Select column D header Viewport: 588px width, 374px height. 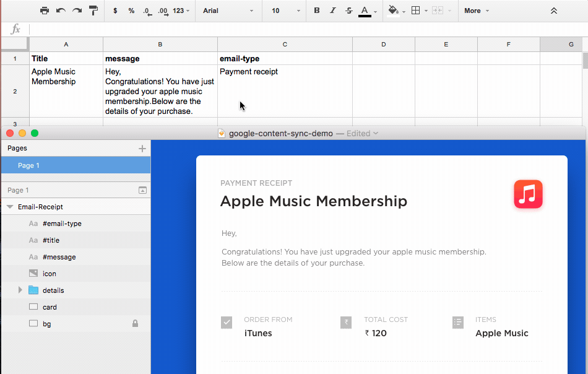384,44
